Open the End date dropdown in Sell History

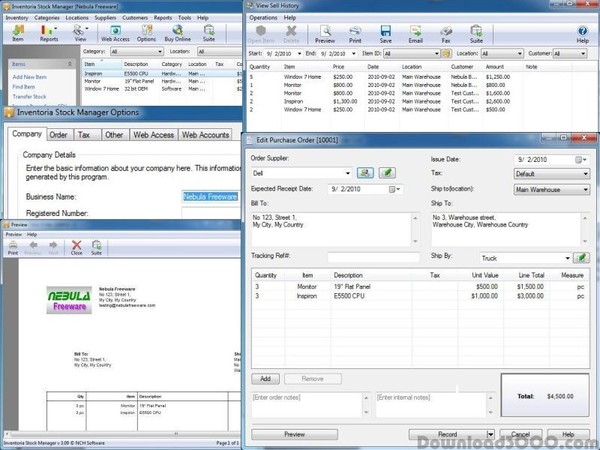tap(354, 54)
